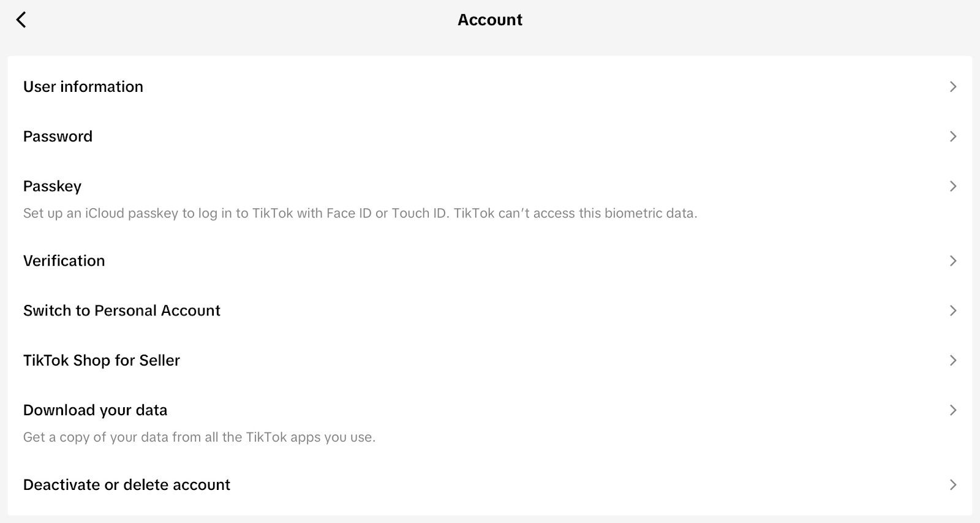Image resolution: width=980 pixels, height=523 pixels.
Task: Open TikTok Shop for Seller
Action: click(101, 360)
